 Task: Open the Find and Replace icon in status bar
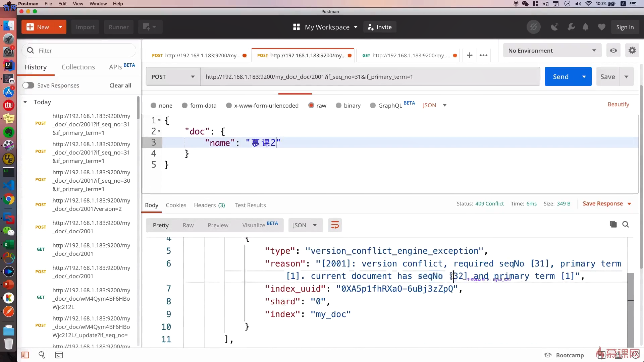tap(42, 355)
